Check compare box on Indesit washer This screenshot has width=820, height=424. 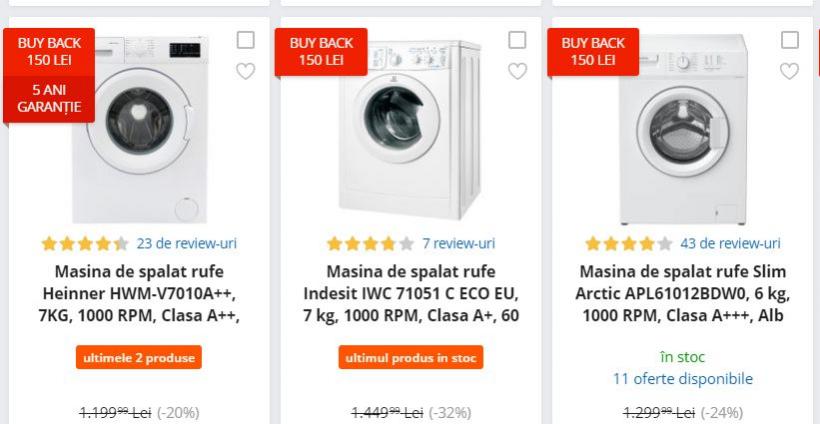point(517,40)
